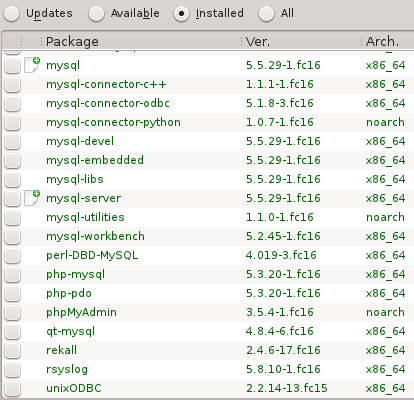Select the rsyslog package name
Viewport: 414px width, 400px height.
click(x=67, y=369)
